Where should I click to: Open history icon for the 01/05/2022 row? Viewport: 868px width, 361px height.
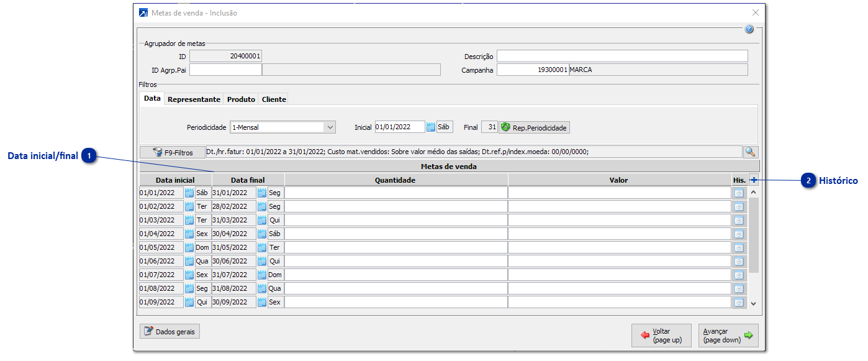coord(739,247)
